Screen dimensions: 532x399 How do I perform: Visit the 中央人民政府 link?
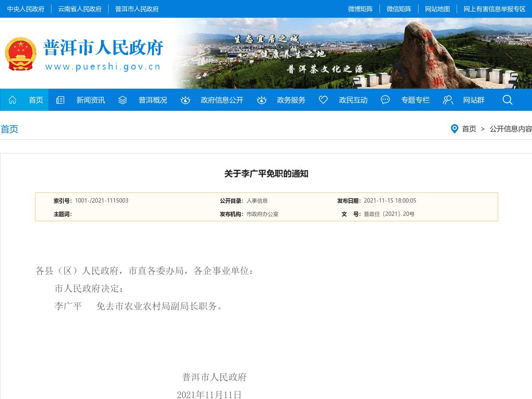pyautogui.click(x=26, y=9)
